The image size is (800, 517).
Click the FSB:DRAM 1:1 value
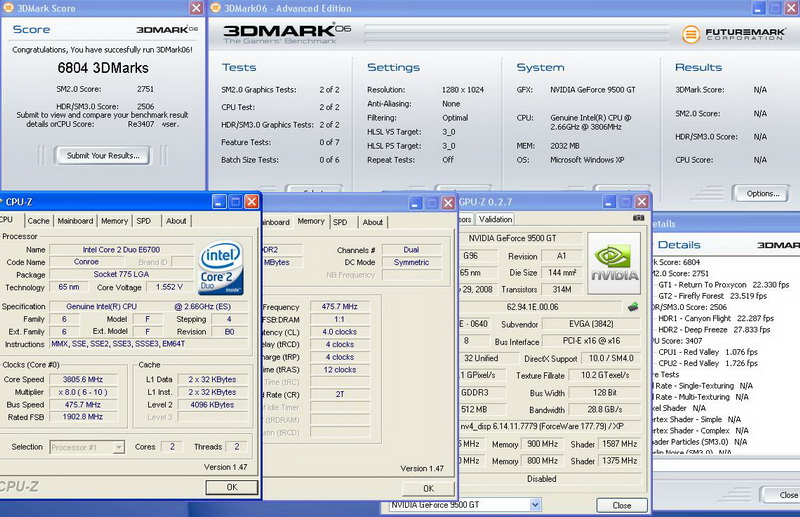coord(340,319)
